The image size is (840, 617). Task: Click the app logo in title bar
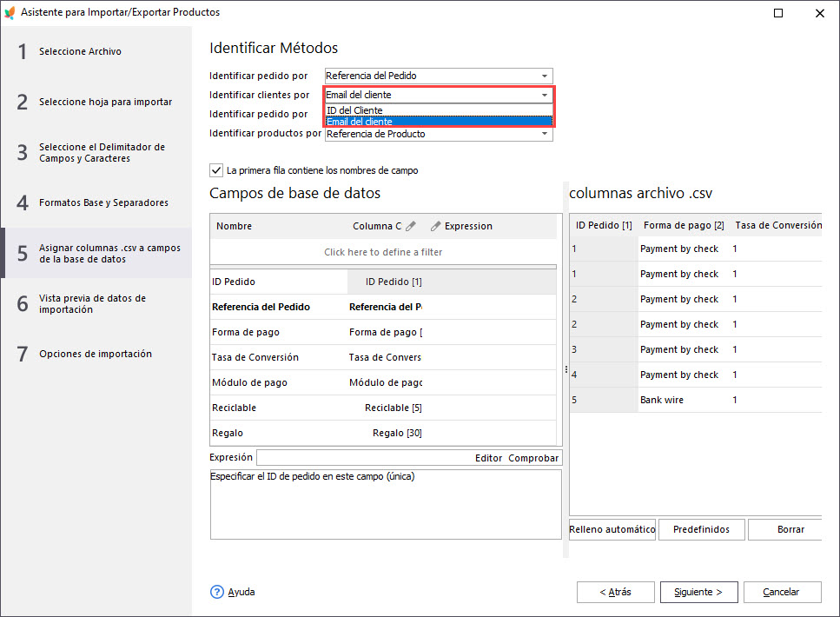(10, 12)
